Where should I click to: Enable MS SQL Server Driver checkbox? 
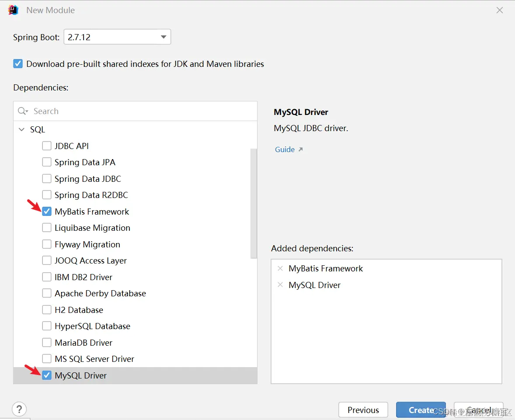click(47, 359)
